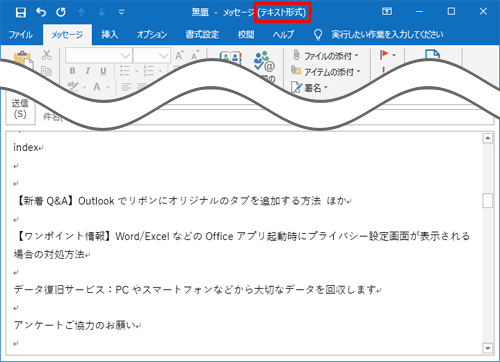Screen dimensions: 500x362
Task: Open Quick Access Toolbar customize dropdown
Action: click(x=122, y=13)
